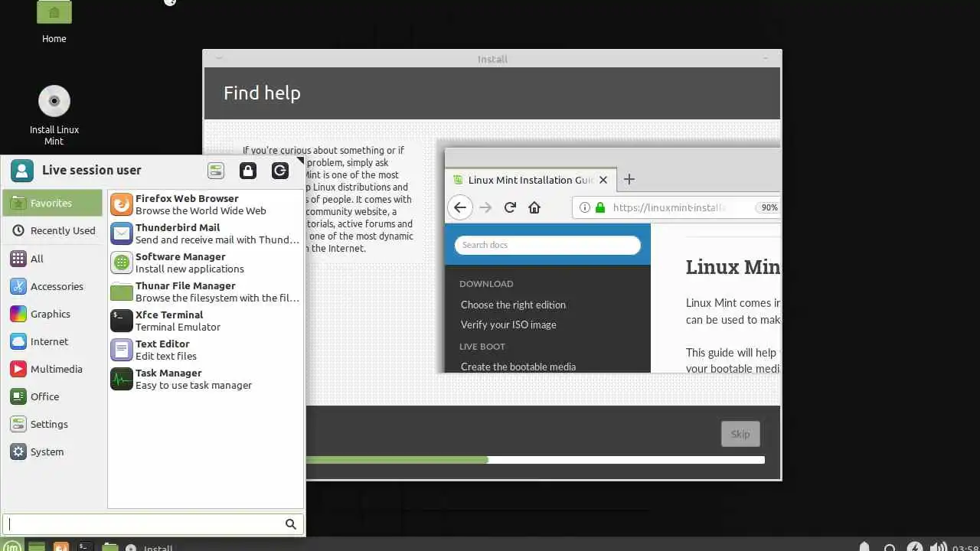
Task: Open the Office category
Action: pos(52,396)
